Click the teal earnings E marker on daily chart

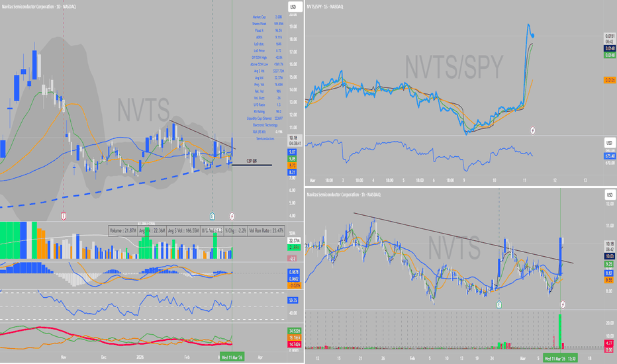212,216
